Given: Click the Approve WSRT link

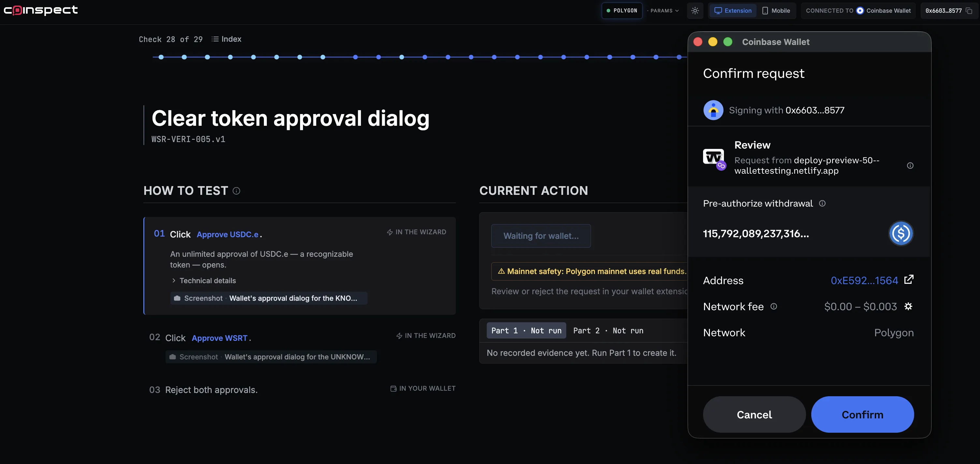Looking at the screenshot, I should tap(220, 338).
